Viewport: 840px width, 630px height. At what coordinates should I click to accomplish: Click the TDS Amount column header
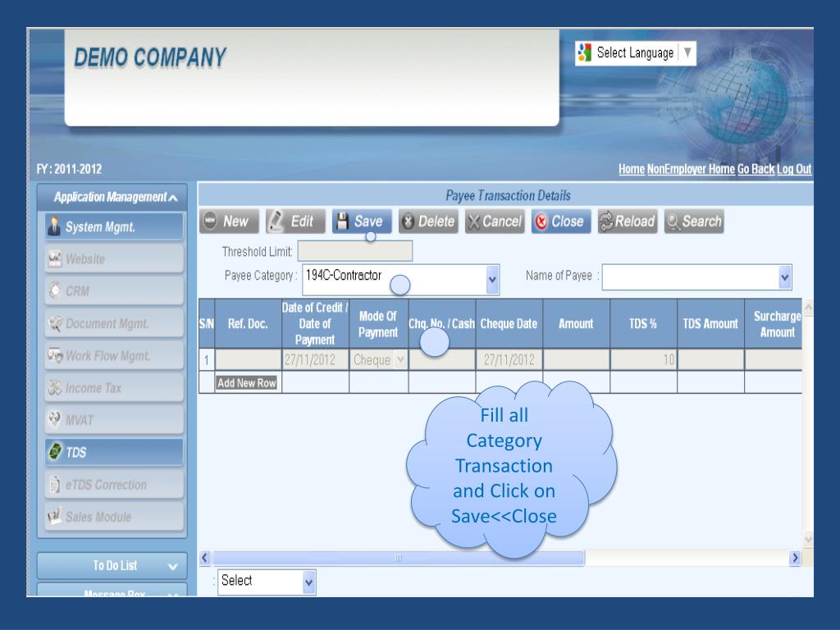point(710,323)
